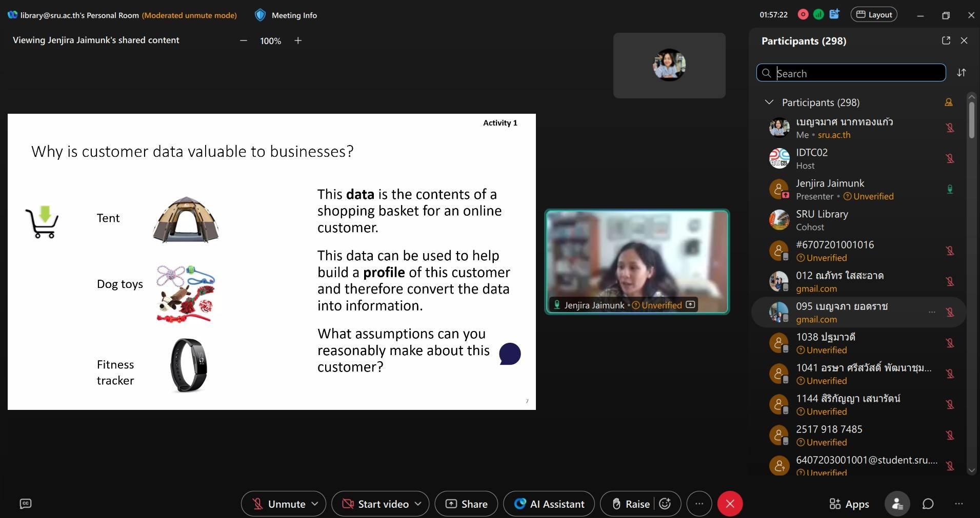Click the recording indicator icon
Viewport: 980px width, 518px height.
(x=803, y=15)
